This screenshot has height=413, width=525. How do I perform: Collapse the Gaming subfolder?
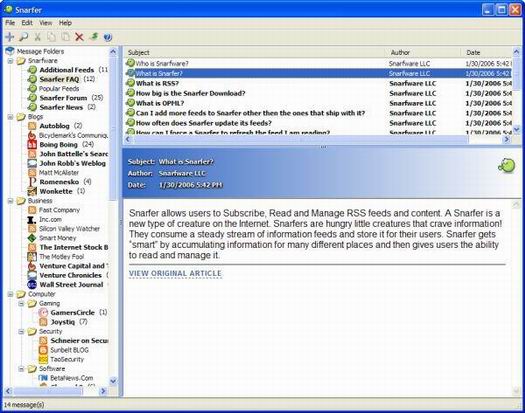coord(21,303)
